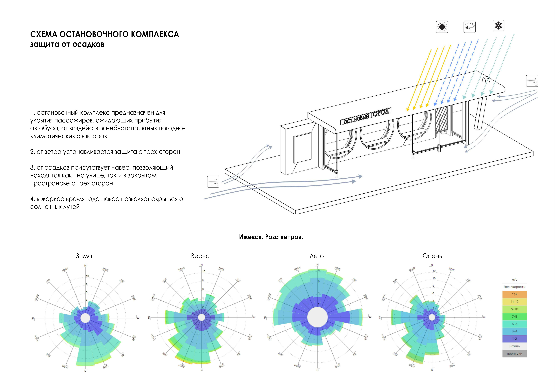Click the wind icon near the canopy
This screenshot has height=392, width=555.
click(532, 81)
